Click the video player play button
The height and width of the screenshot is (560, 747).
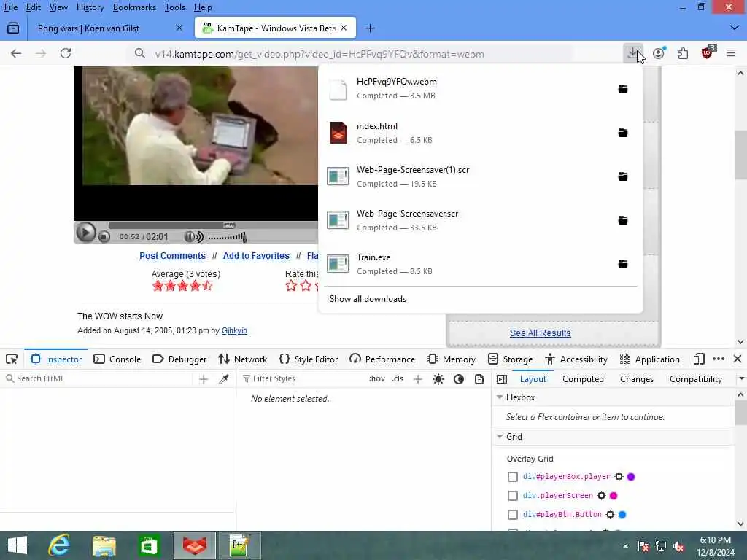(x=86, y=233)
